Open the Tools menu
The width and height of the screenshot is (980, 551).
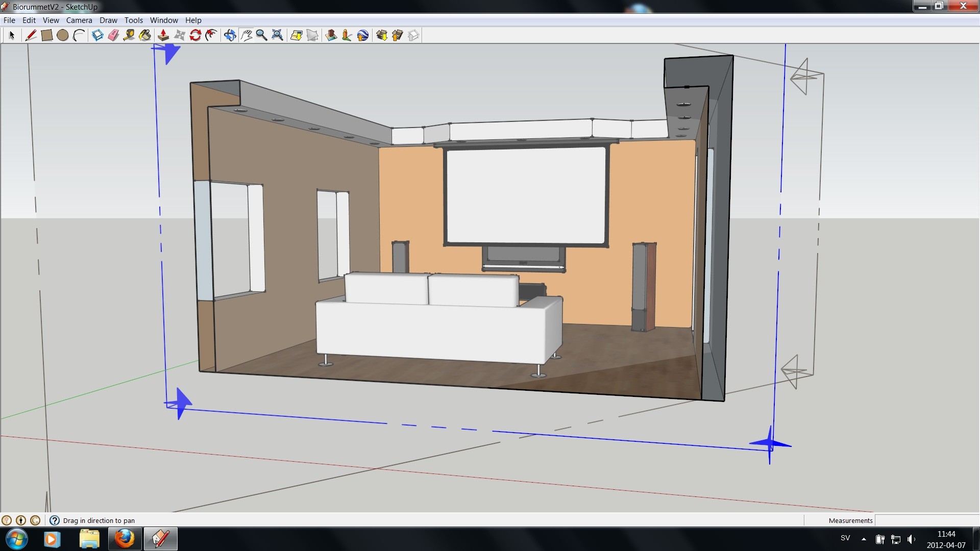point(133,20)
